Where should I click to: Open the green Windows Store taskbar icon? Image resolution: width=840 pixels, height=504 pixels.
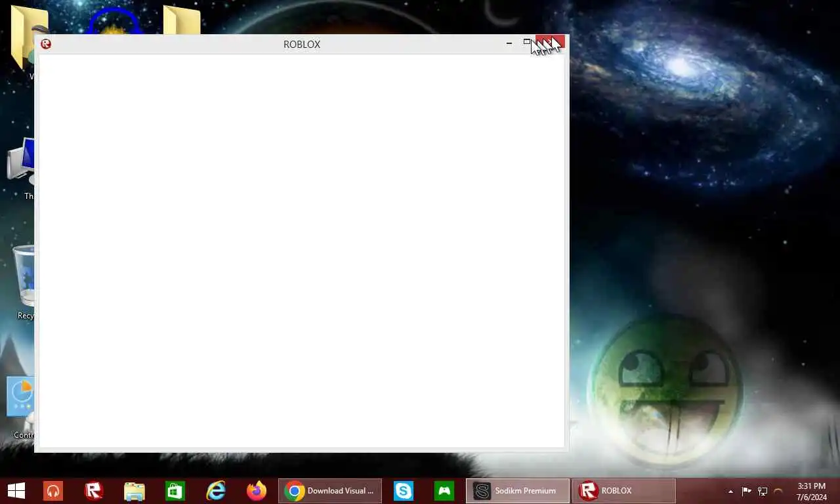tap(175, 491)
